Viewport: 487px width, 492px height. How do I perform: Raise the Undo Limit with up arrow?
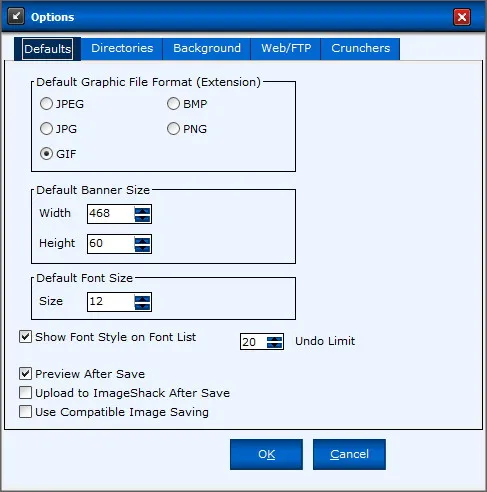pos(275,339)
